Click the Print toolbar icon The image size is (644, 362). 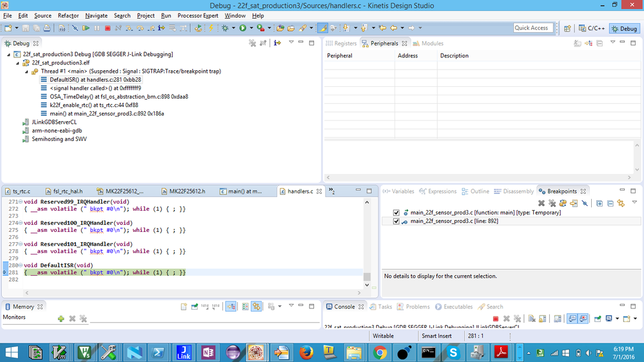(47, 28)
